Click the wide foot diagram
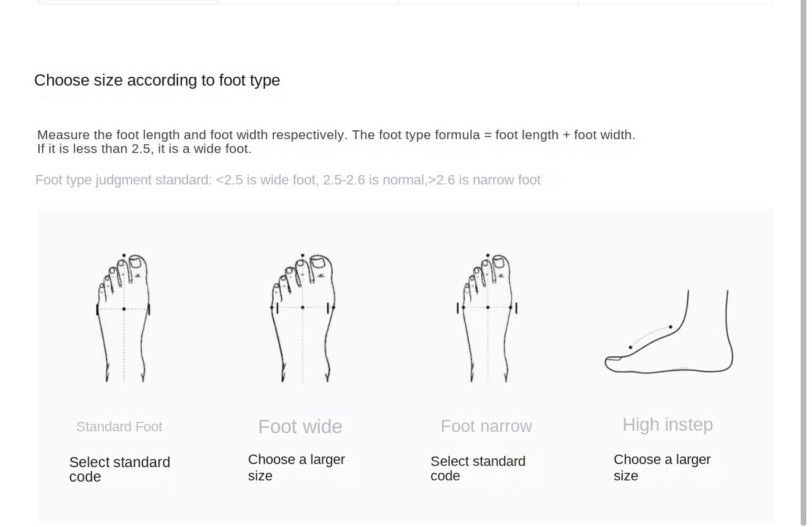 303,317
